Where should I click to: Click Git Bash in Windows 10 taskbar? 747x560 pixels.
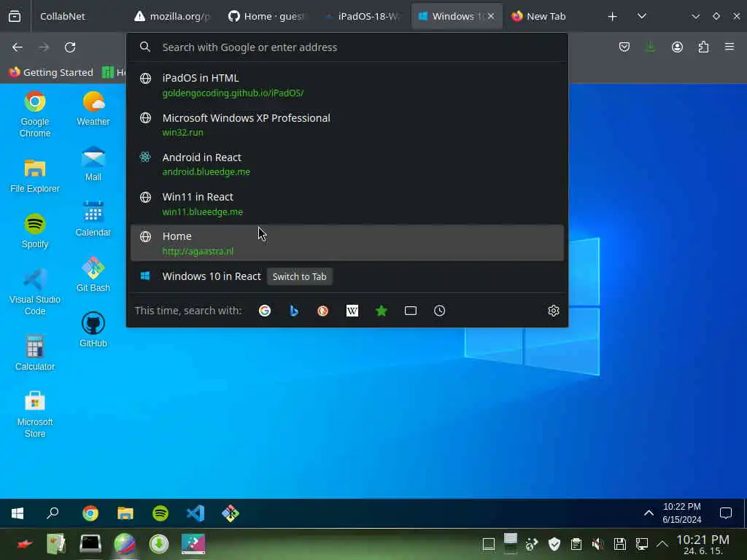coord(231,513)
